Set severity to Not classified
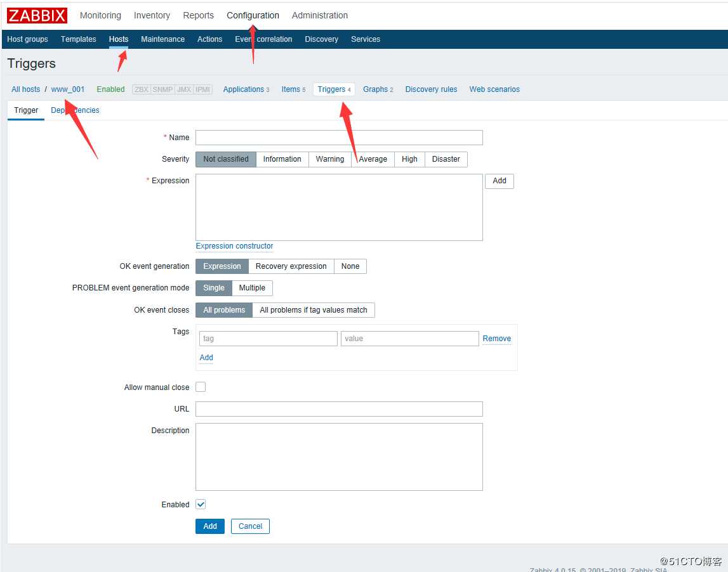This screenshot has height=572, width=728. (x=226, y=159)
